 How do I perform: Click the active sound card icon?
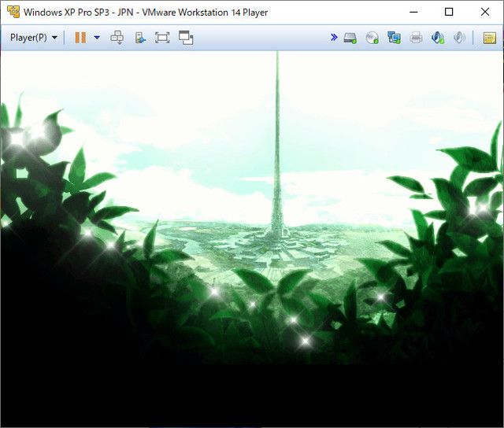tap(438, 38)
